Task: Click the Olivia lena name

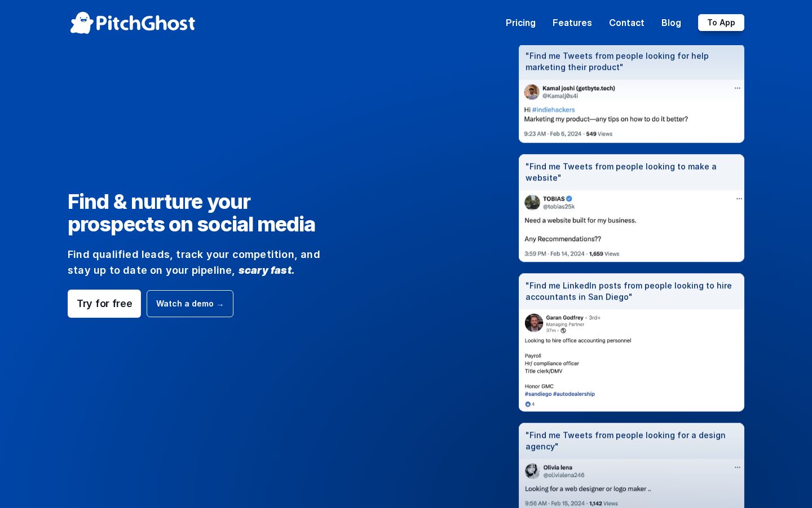Action: pyautogui.click(x=558, y=467)
